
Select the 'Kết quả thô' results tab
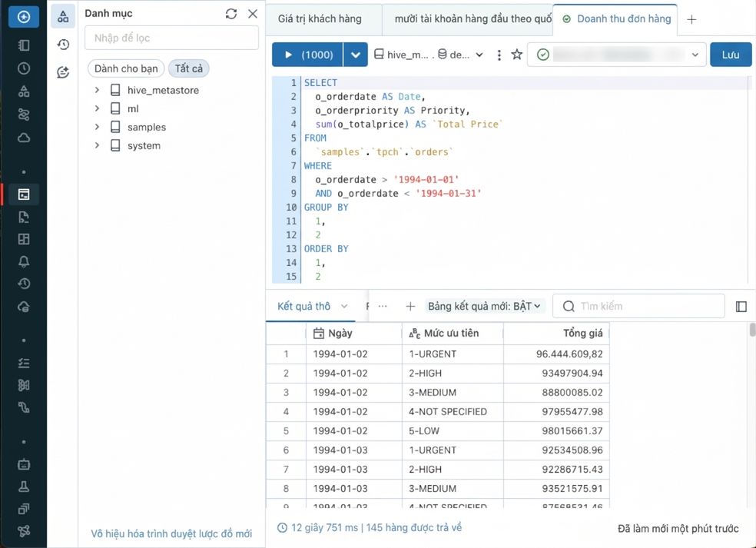click(303, 307)
